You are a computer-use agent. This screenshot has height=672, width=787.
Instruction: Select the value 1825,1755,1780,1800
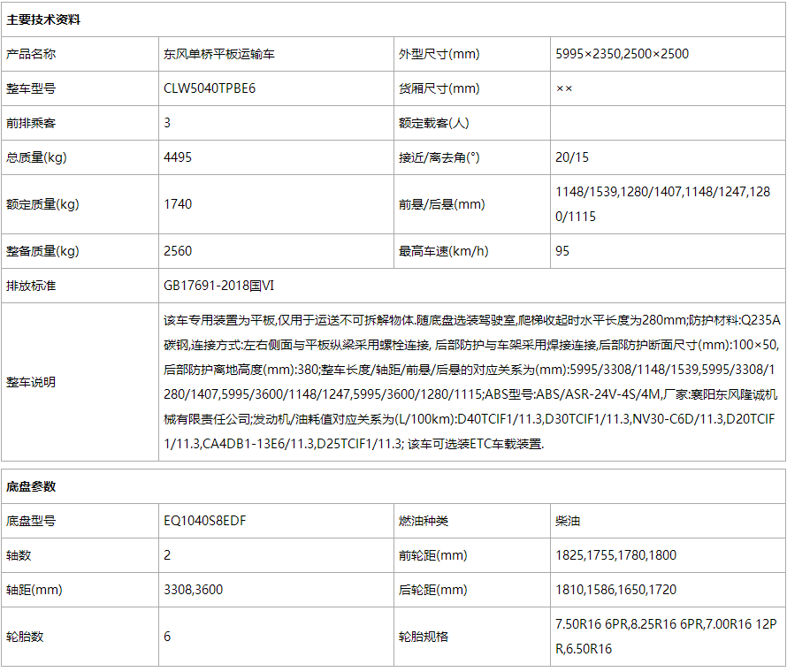[615, 555]
